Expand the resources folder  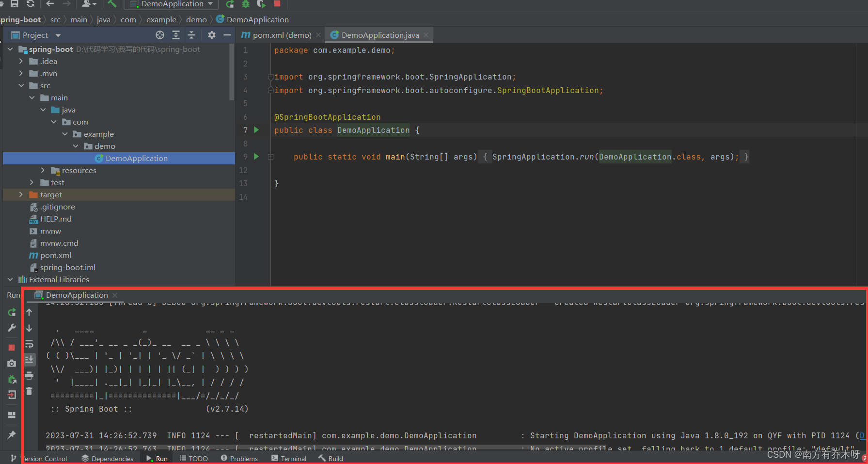coord(43,170)
